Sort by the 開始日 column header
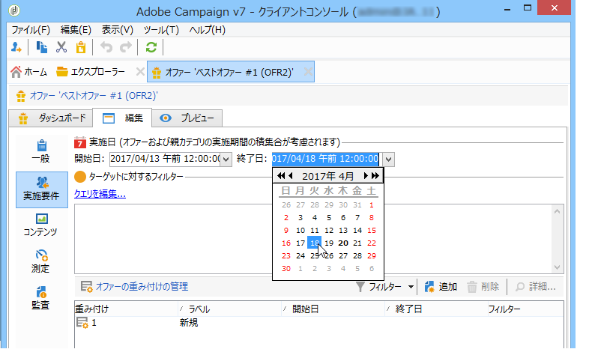The height and width of the screenshot is (364, 589). tap(333, 309)
